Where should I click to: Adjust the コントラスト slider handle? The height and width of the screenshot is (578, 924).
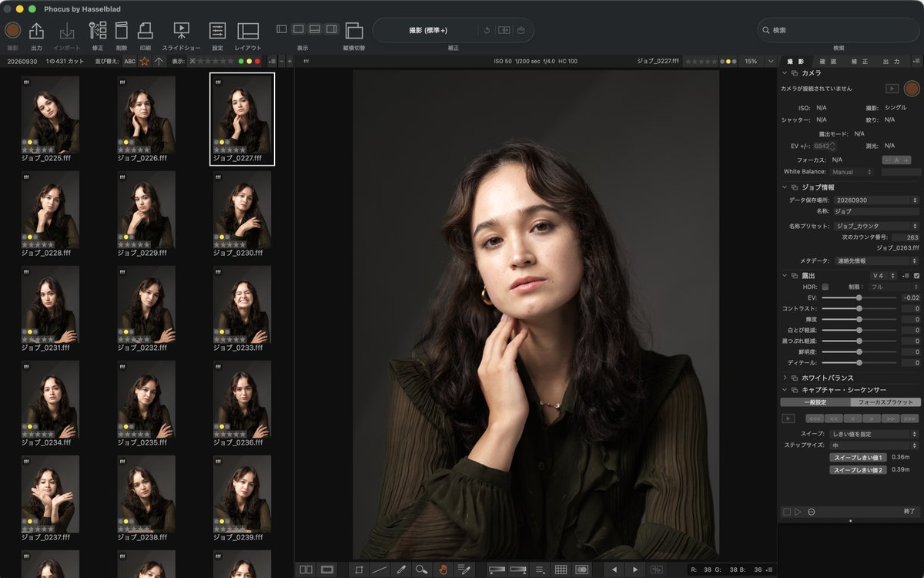pos(859,308)
